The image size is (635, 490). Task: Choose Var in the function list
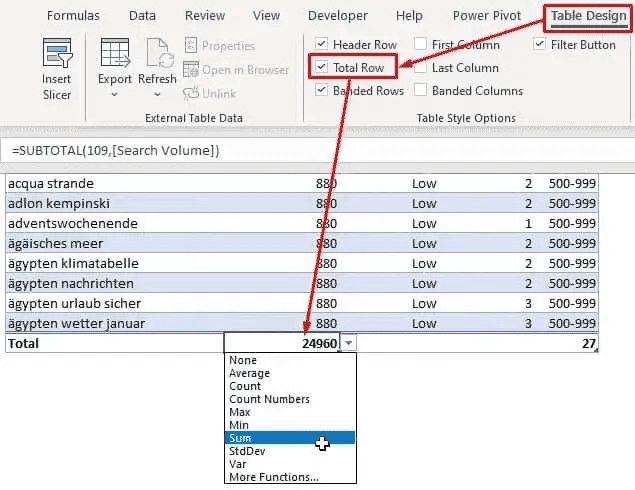tap(290, 464)
